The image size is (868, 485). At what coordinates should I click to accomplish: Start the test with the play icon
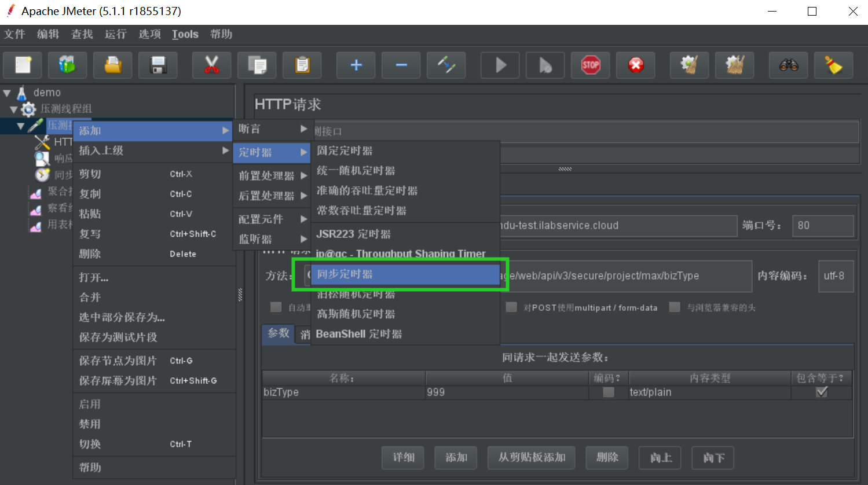[x=500, y=65]
